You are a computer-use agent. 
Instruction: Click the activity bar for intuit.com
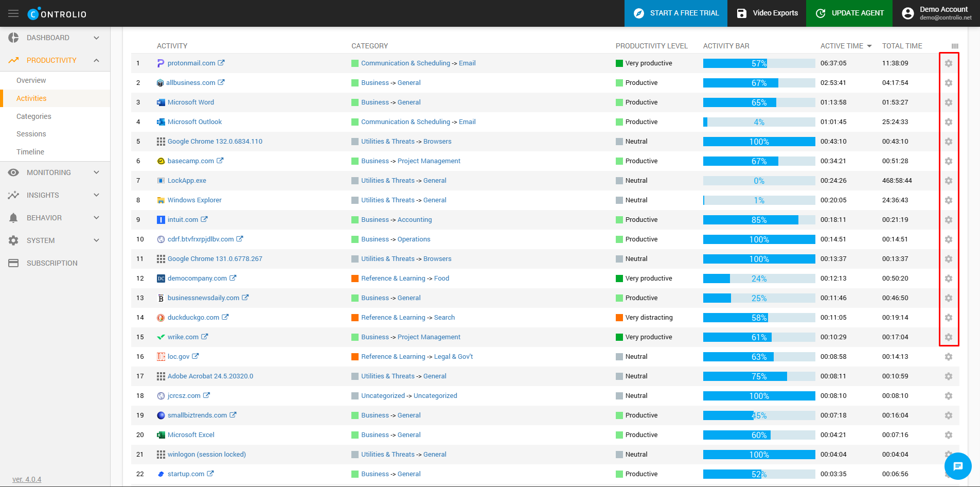pyautogui.click(x=759, y=220)
